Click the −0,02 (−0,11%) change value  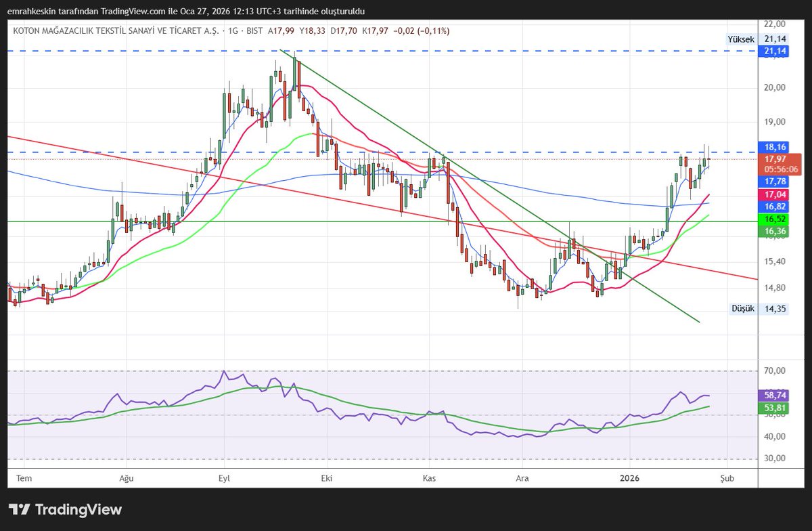(421, 30)
